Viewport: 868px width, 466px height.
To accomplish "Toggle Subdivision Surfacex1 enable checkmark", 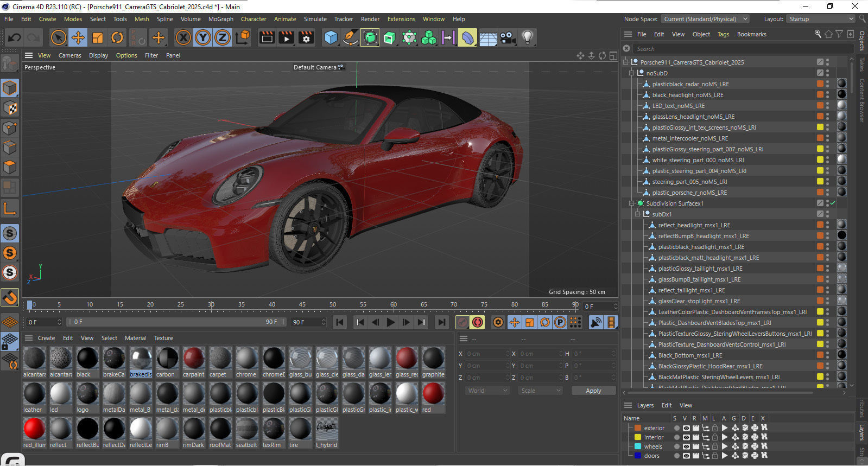I will [833, 203].
